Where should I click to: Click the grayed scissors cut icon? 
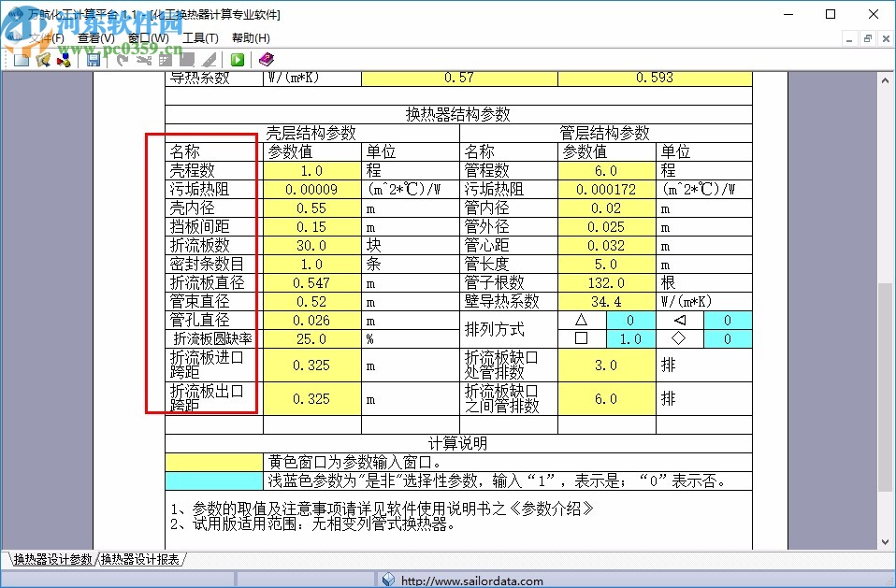pyautogui.click(x=143, y=60)
